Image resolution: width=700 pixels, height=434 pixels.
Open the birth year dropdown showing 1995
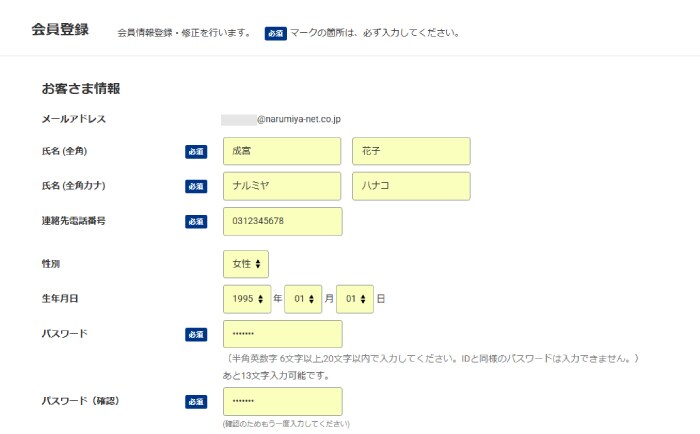[x=247, y=299]
